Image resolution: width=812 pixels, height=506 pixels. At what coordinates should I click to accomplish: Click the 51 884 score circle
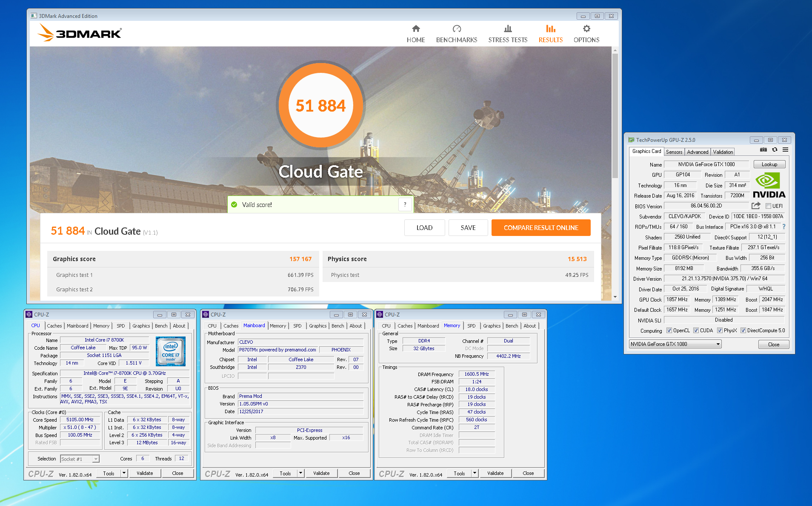[320, 105]
